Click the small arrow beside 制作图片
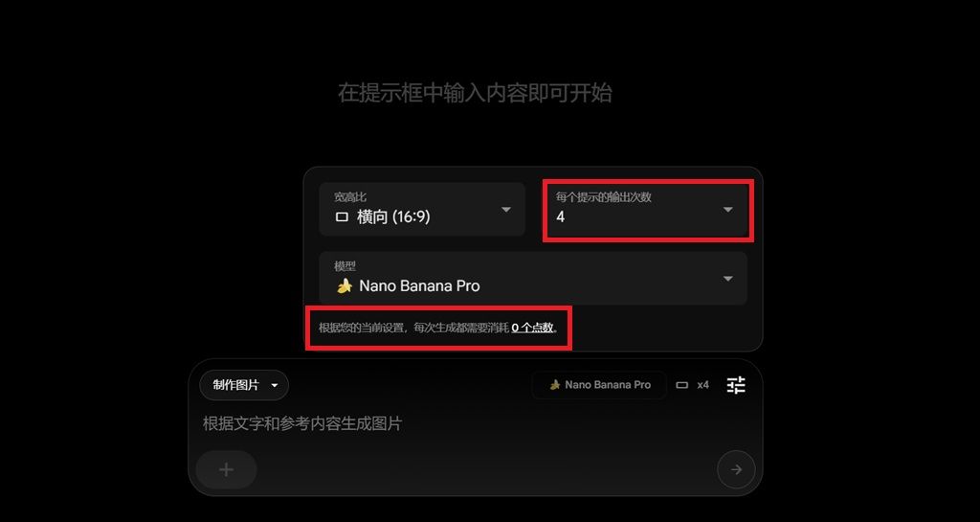Screen dimensions: 980x522 (x=274, y=386)
